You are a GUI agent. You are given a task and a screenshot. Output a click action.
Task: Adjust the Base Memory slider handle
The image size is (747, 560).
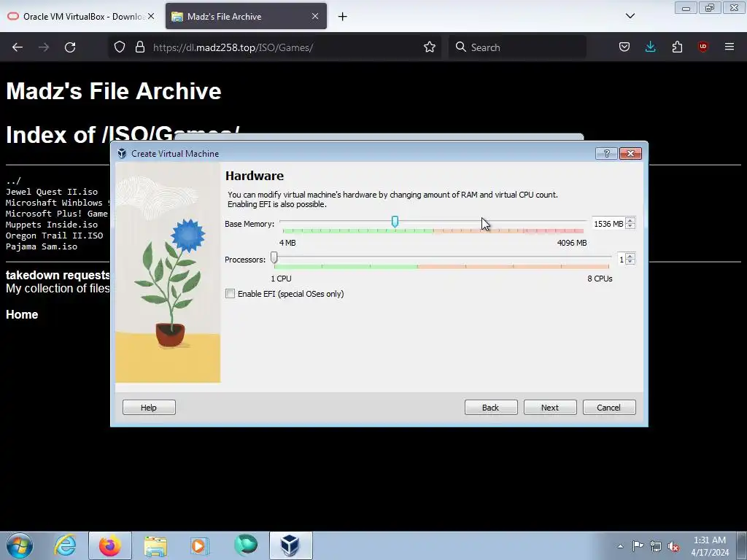click(395, 222)
